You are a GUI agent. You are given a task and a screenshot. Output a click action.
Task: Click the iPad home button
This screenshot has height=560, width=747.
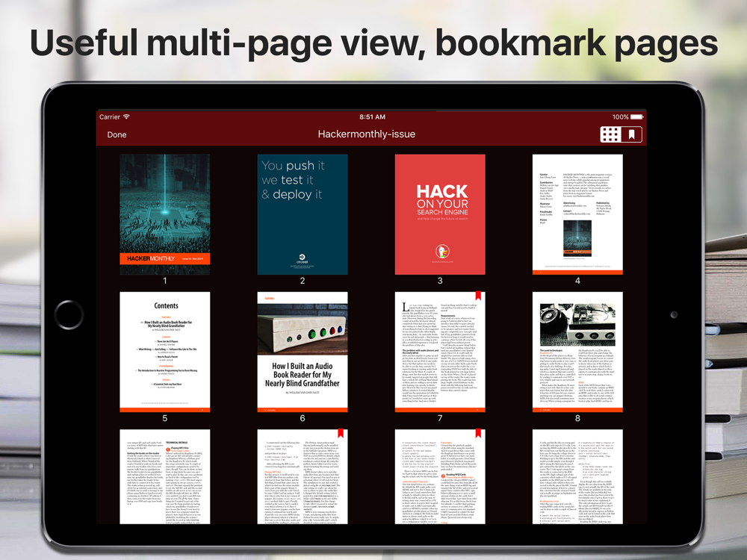click(x=69, y=315)
